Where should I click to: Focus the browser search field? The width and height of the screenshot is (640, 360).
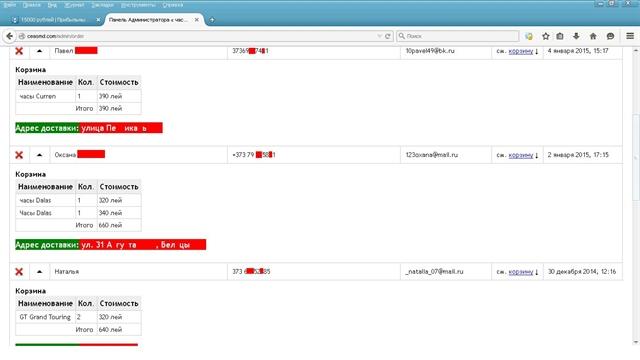(458, 36)
